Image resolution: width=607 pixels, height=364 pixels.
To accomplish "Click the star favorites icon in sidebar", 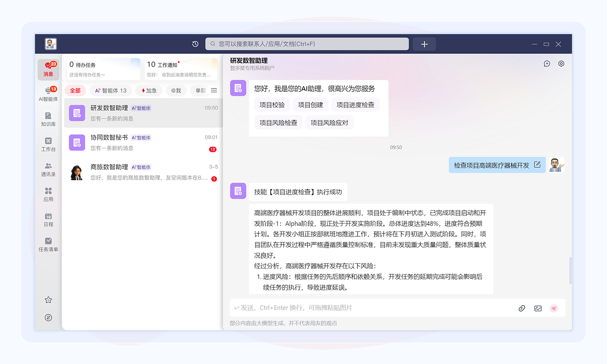I will (48, 300).
